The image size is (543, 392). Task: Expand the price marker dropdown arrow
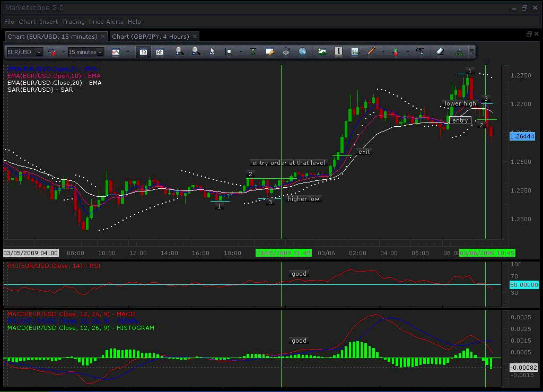(408, 52)
